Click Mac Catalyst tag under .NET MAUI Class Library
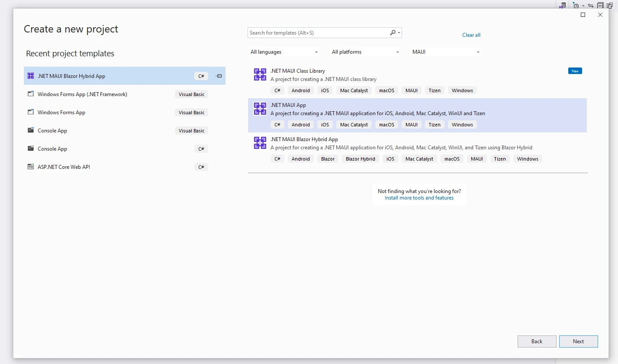Image resolution: width=618 pixels, height=364 pixels. click(x=354, y=90)
